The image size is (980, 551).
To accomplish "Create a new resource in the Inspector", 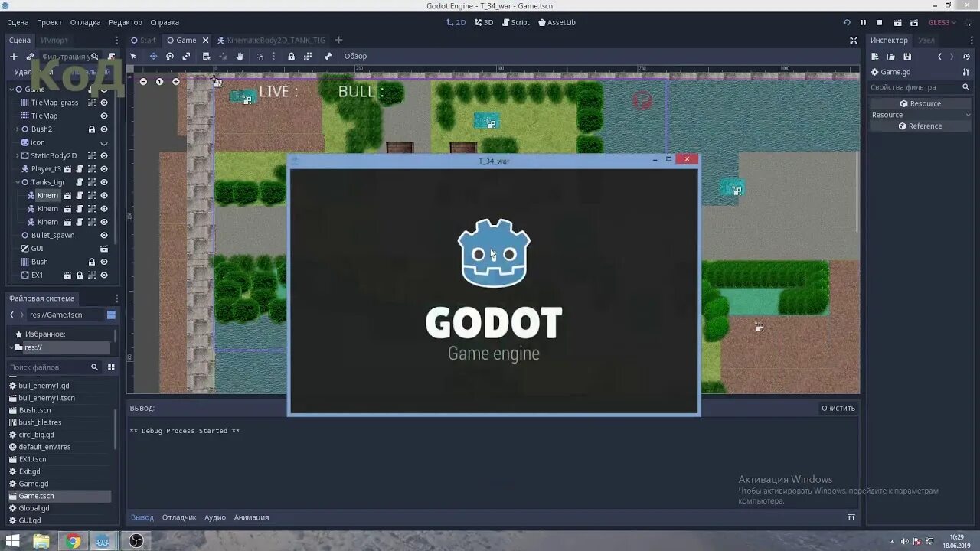I will coord(874,56).
